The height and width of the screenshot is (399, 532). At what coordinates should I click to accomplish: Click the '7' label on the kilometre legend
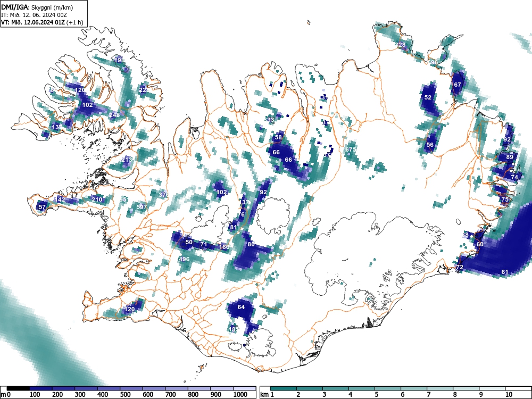pyautogui.click(x=428, y=395)
